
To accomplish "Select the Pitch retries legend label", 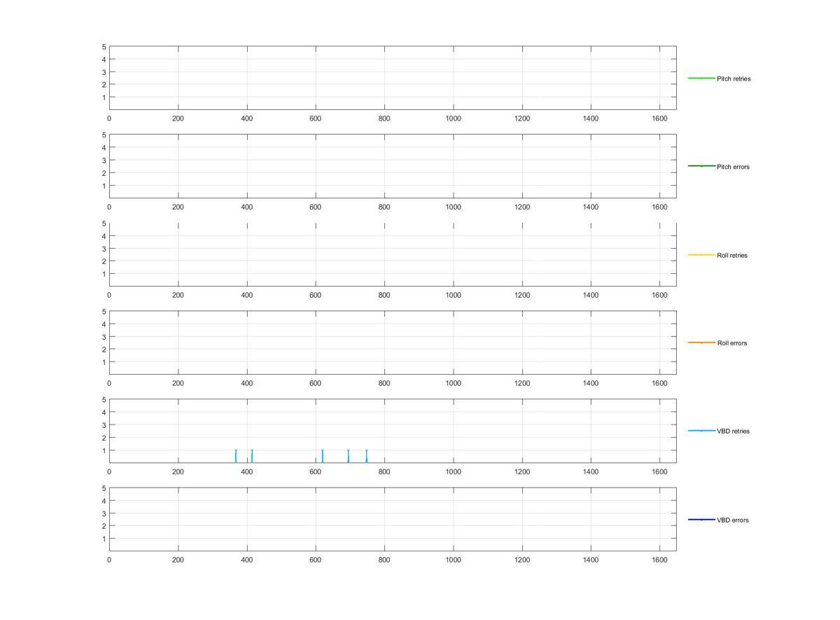I will tap(734, 78).
